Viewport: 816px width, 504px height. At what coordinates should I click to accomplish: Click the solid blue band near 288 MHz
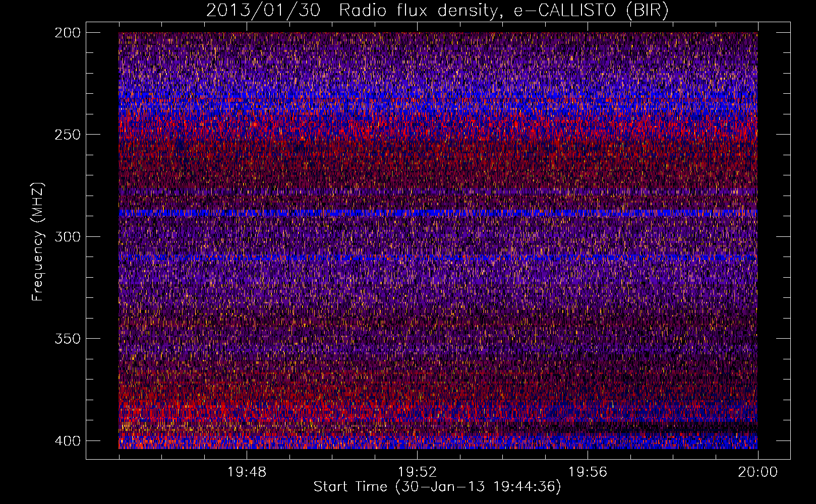click(x=438, y=213)
